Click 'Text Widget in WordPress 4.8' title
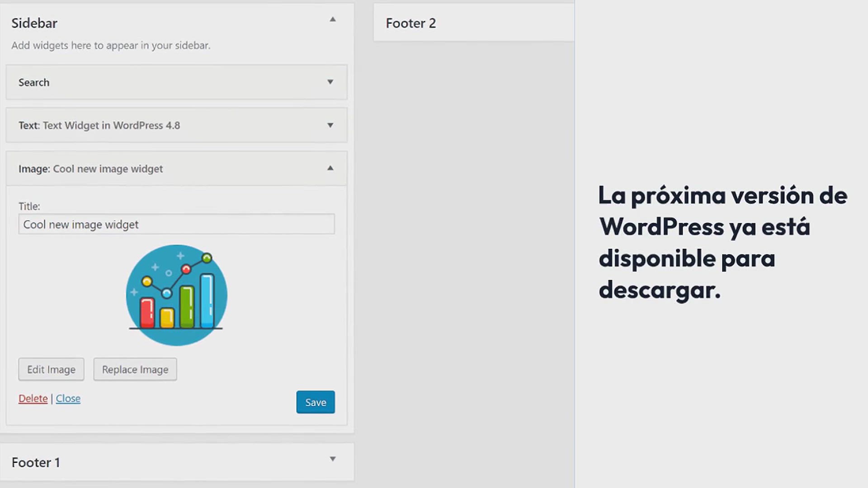This screenshot has height=488, width=868. (111, 125)
